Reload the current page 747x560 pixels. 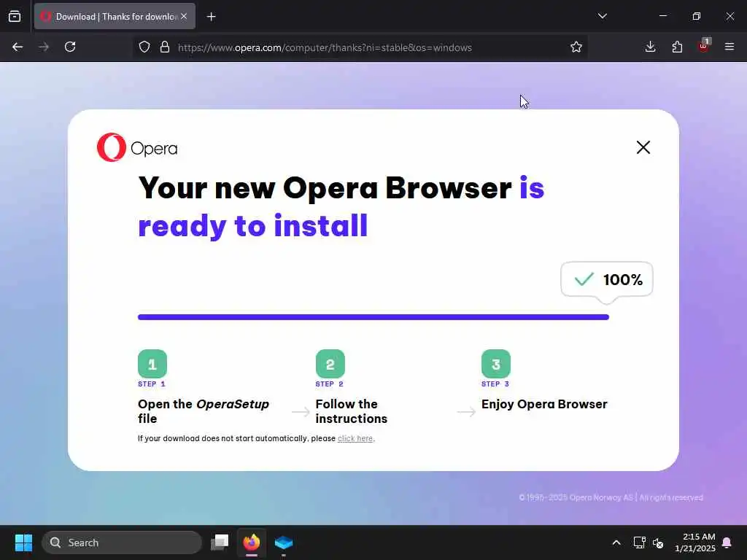point(70,47)
